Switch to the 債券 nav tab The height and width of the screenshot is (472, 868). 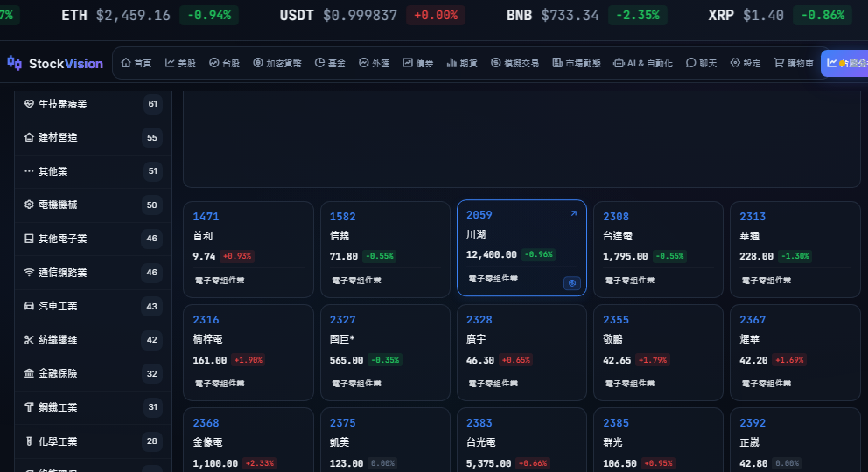(x=418, y=63)
